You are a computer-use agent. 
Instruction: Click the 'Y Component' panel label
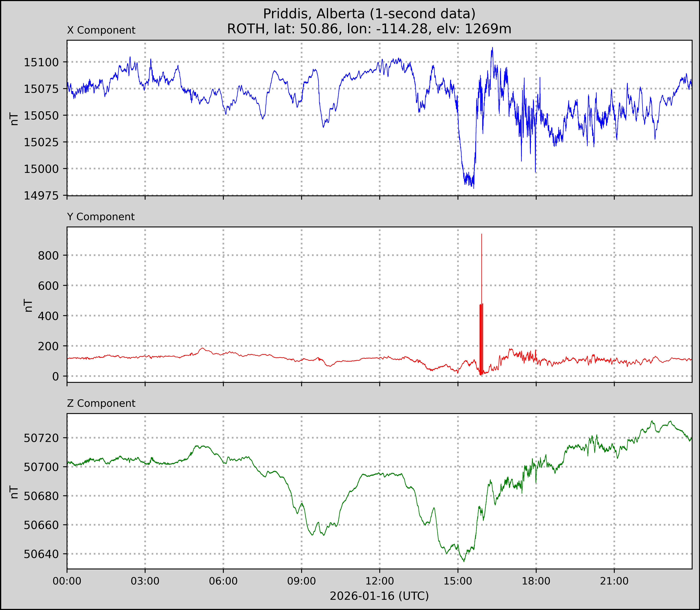pos(101,217)
